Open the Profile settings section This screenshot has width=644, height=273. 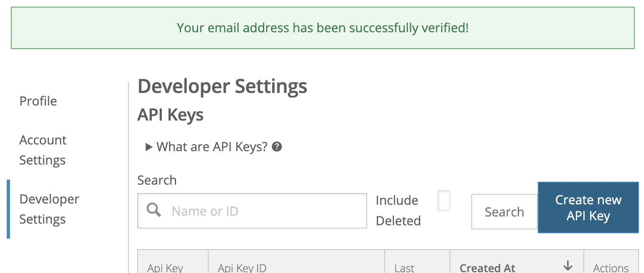(x=38, y=101)
